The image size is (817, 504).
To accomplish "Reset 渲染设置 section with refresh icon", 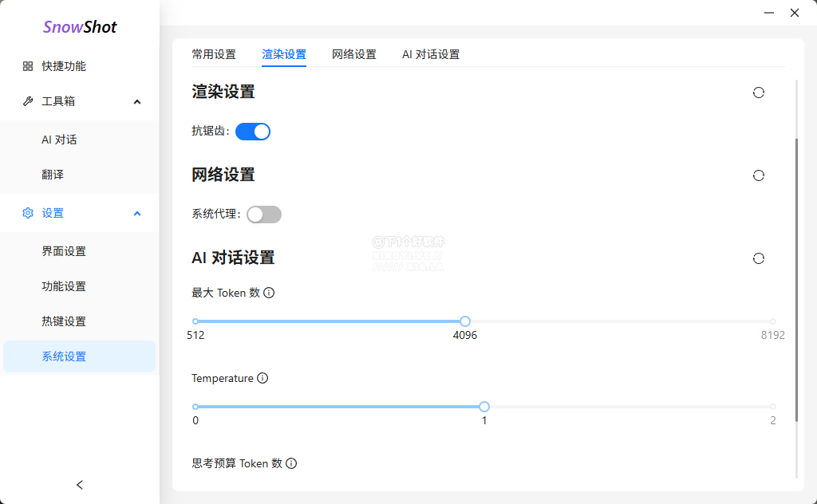I will 759,93.
